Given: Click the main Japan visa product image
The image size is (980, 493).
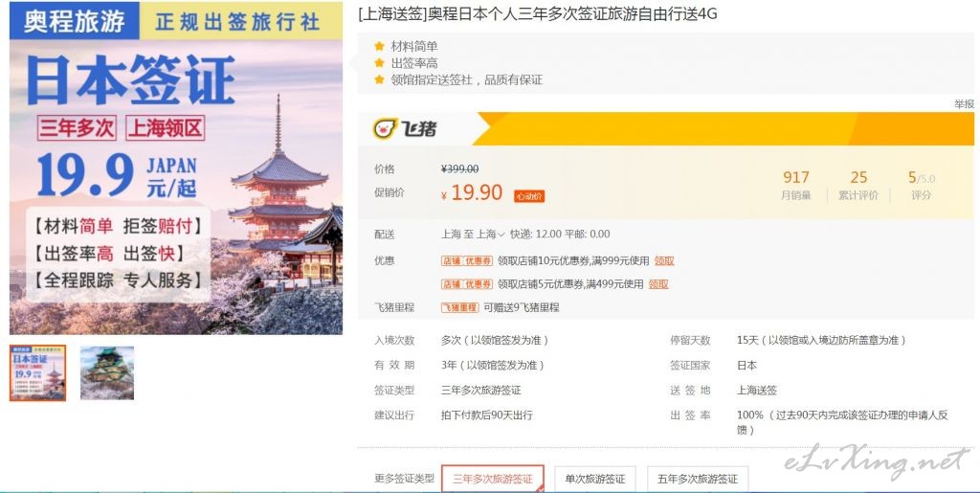Looking at the screenshot, I should pyautogui.click(x=176, y=168).
